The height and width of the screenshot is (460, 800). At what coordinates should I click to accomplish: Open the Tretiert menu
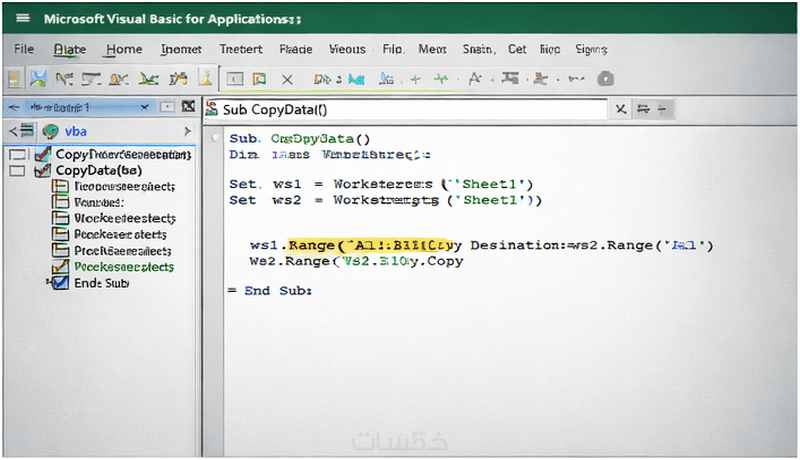(x=241, y=49)
